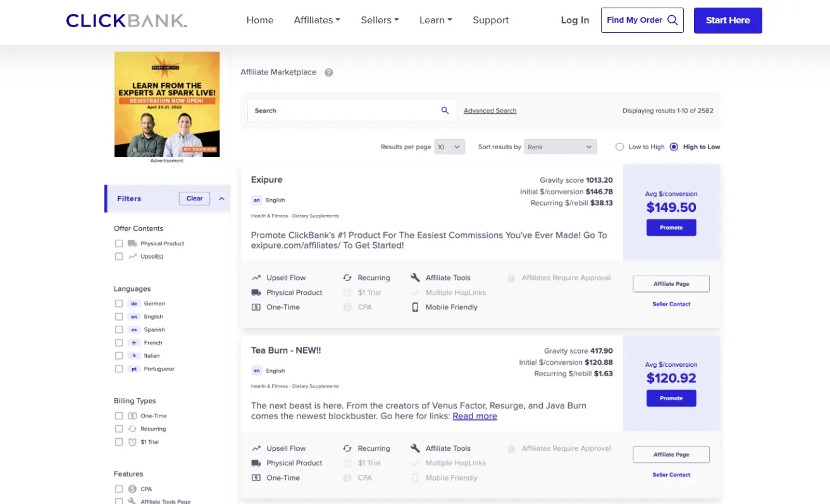Check the Recurring billing type filter
The image size is (830, 504).
pyautogui.click(x=119, y=429)
